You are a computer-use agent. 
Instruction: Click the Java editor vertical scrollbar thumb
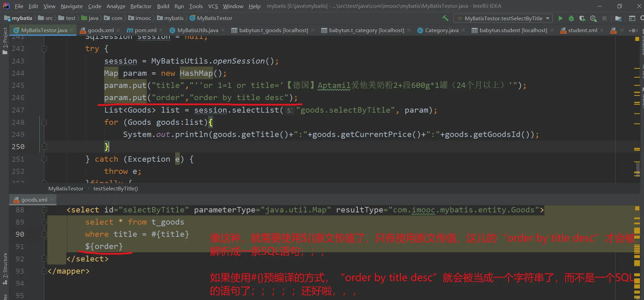(638, 170)
